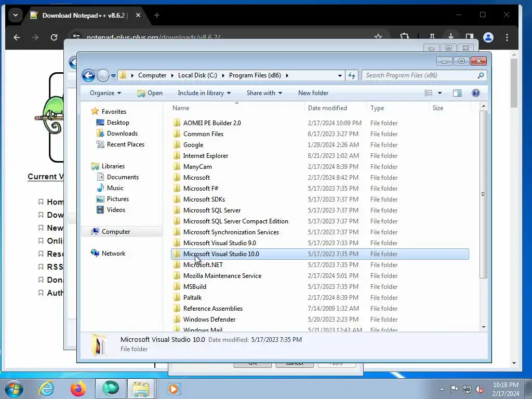
Task: Select the Microsoft Visual Studio 9.0 folder
Action: [x=320, y=243]
